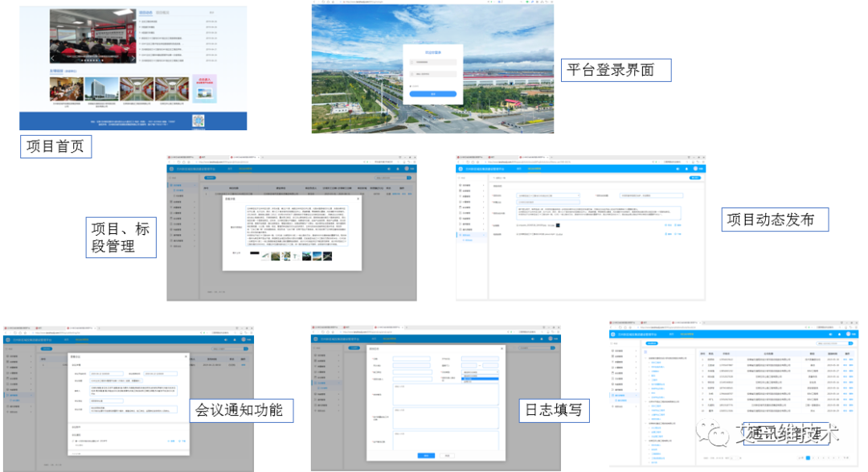Image resolution: width=868 pixels, height=472 pixels.
Task: Click the QR code in homepage footer
Action: tap(199, 121)
